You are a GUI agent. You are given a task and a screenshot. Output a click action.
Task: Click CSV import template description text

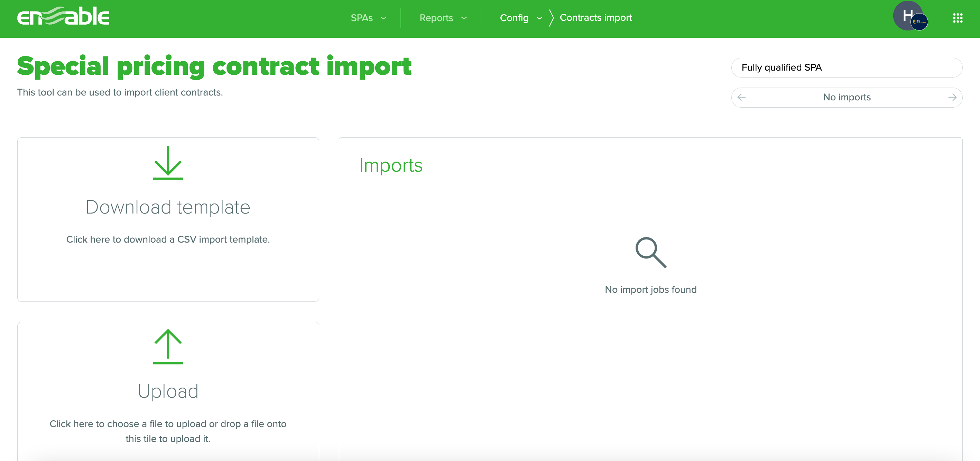[x=168, y=239]
